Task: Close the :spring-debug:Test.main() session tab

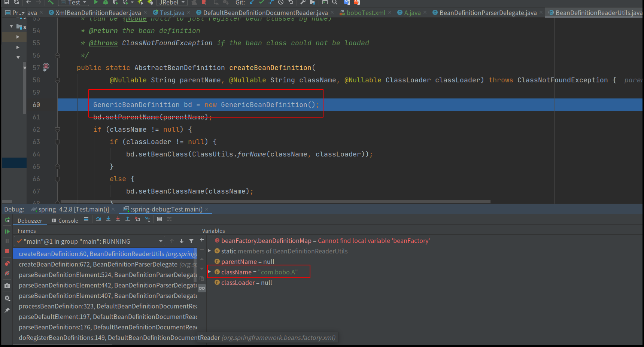Action: pyautogui.click(x=207, y=210)
